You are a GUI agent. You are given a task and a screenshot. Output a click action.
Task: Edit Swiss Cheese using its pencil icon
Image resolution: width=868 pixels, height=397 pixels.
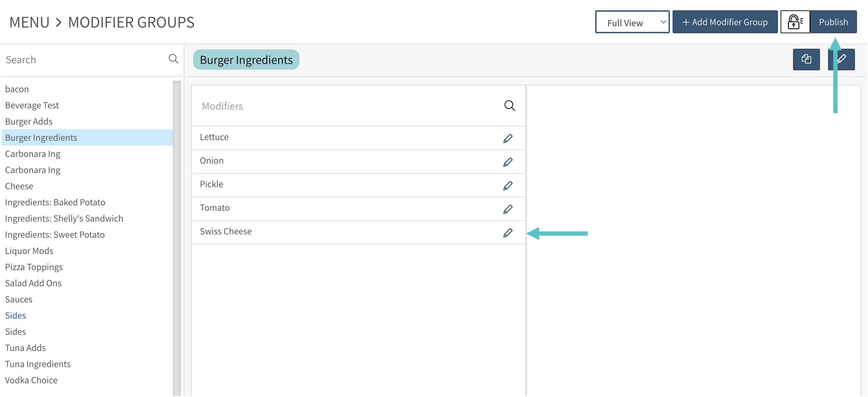(x=507, y=233)
